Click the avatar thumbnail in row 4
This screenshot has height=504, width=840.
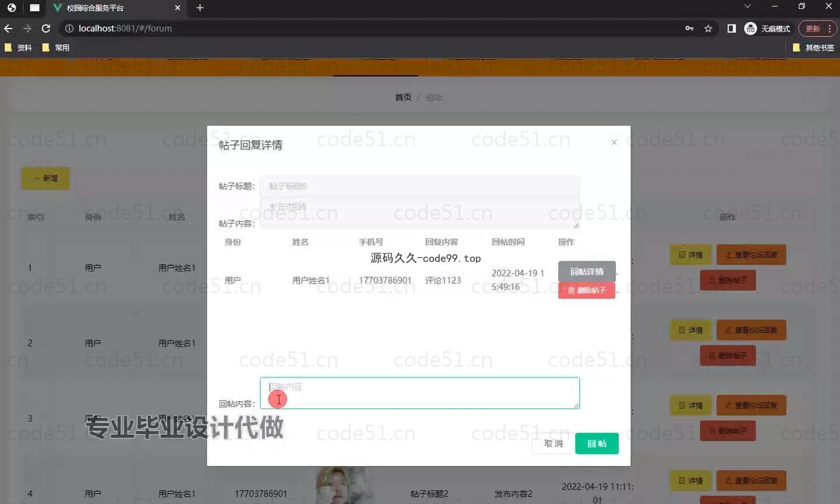(344, 485)
